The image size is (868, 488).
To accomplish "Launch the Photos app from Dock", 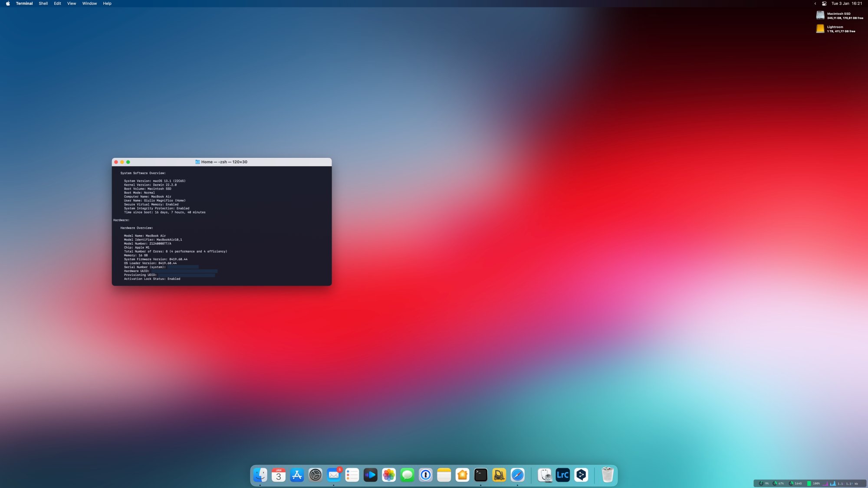I will [389, 475].
